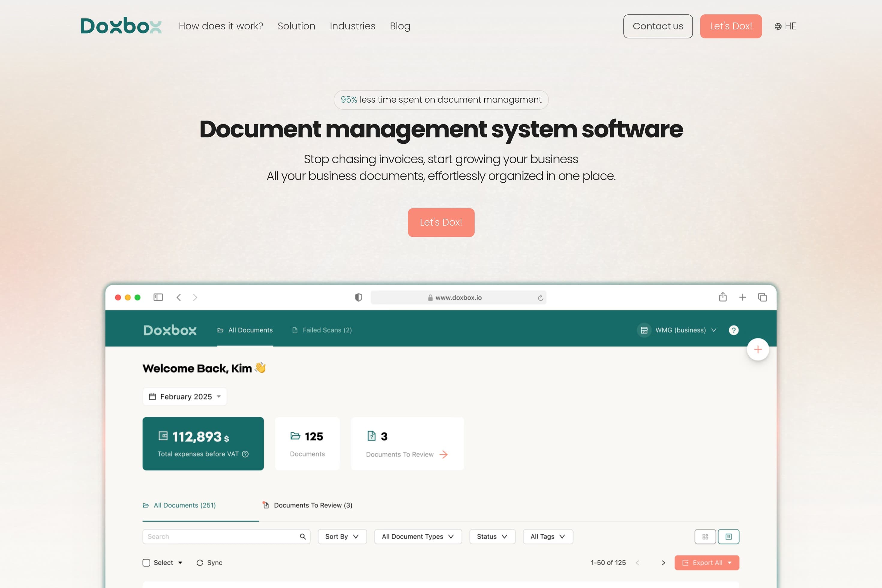Open the Select dropdown arrow
Image resolution: width=882 pixels, height=588 pixels.
click(180, 562)
